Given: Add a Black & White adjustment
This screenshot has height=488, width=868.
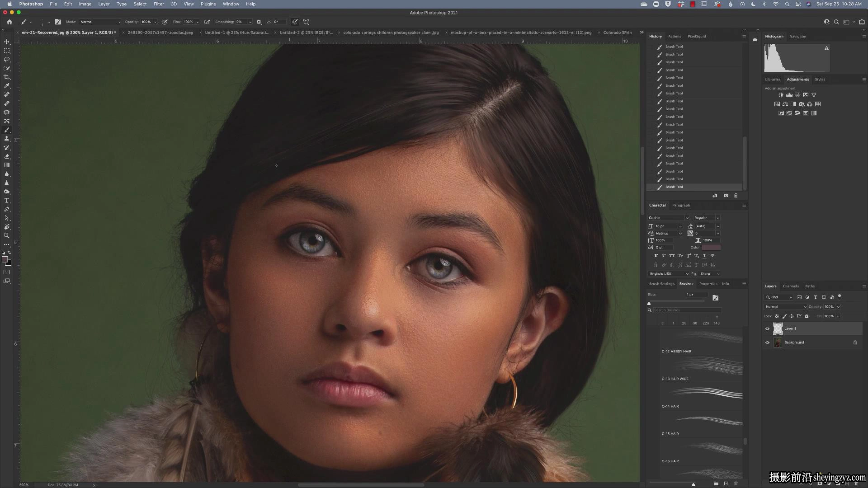Looking at the screenshot, I should (793, 104).
